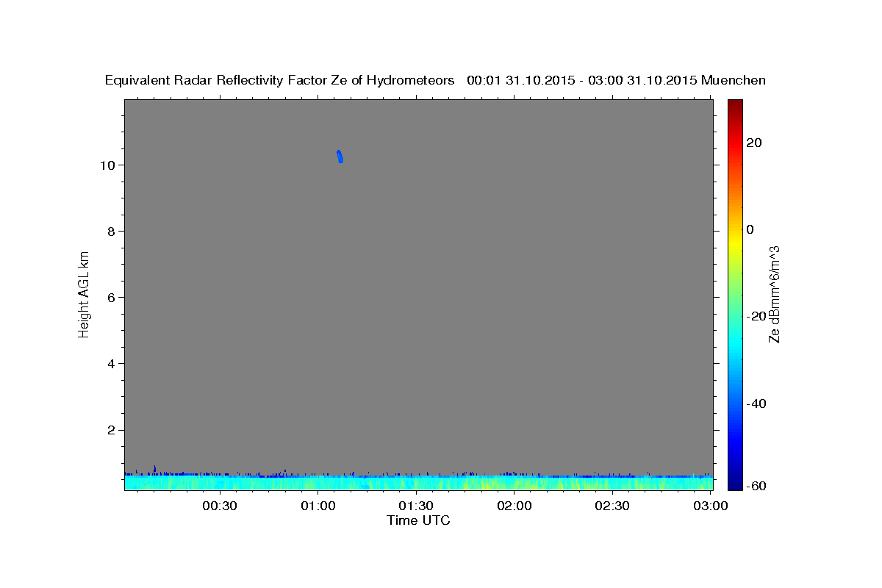882x588 pixels.
Task: Click the station name 'Muenchen' in the title
Action: pyautogui.click(x=734, y=81)
